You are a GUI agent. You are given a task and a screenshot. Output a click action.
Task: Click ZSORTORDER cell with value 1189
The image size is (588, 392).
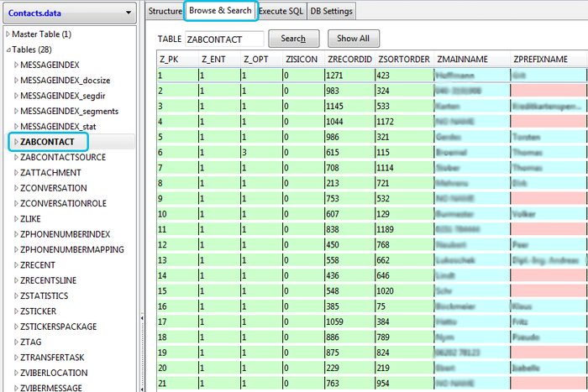pos(405,229)
